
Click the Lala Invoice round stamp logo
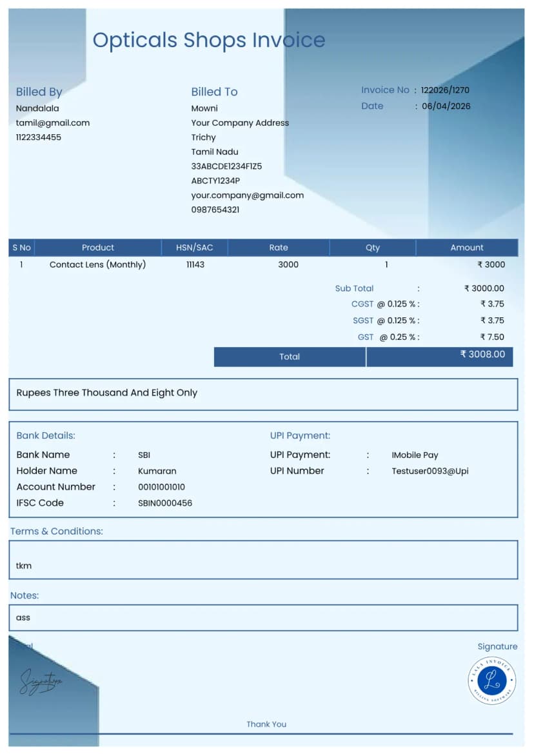[x=491, y=681]
